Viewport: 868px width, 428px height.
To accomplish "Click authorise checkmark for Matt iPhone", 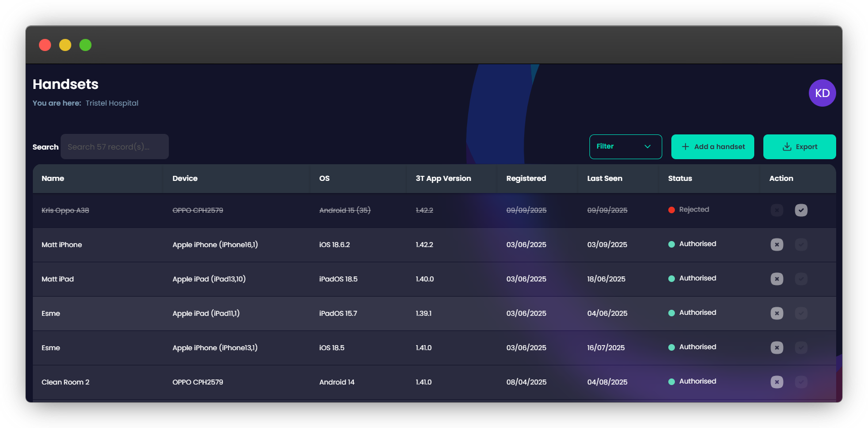I will click(801, 245).
